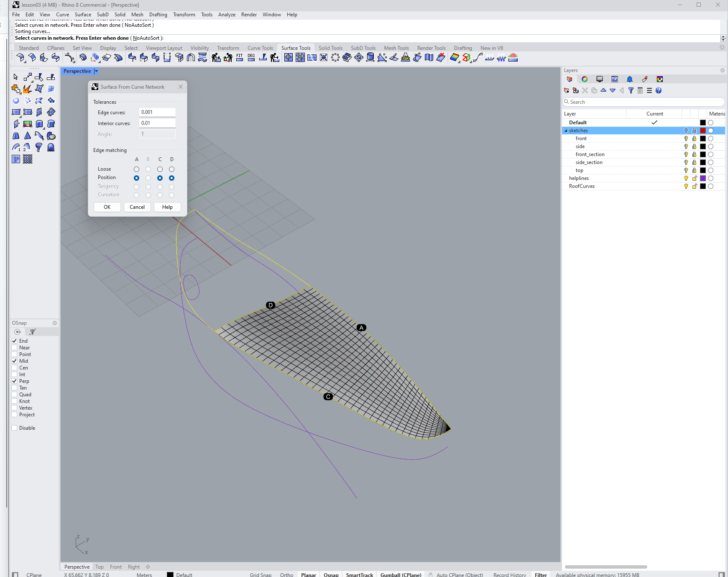Open the File menu
Image resolution: width=728 pixels, height=577 pixels.
click(x=16, y=15)
